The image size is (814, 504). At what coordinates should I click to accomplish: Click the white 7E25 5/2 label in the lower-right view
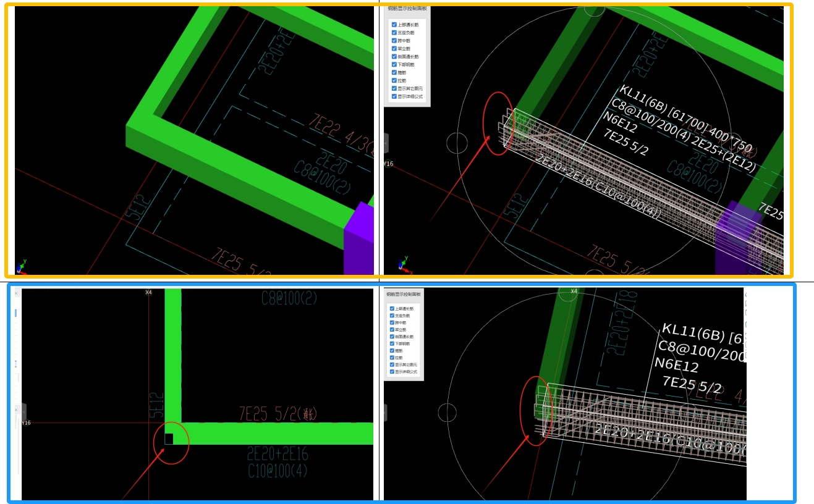tap(692, 385)
